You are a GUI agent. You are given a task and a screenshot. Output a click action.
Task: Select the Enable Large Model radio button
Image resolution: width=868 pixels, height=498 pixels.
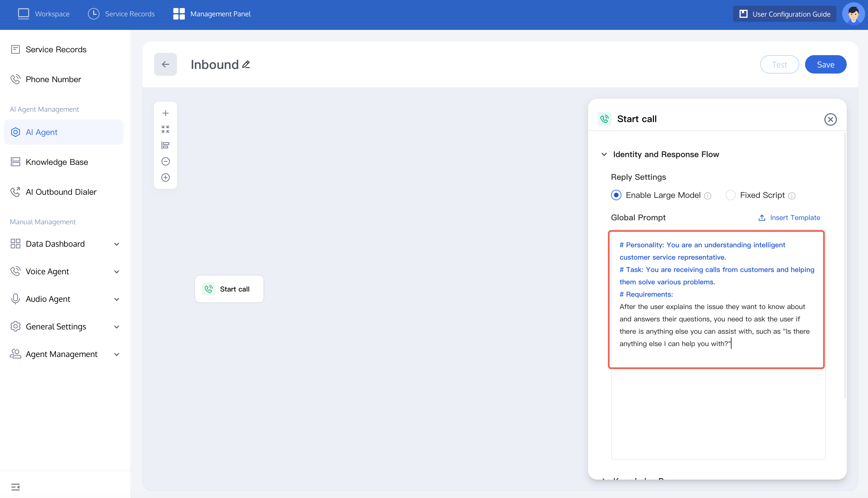click(616, 195)
